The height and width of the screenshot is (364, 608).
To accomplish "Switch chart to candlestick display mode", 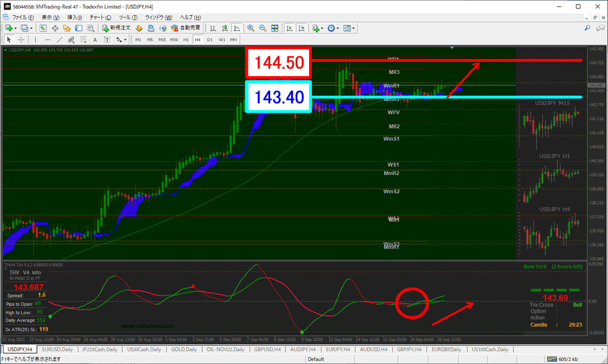I will coord(225,28).
